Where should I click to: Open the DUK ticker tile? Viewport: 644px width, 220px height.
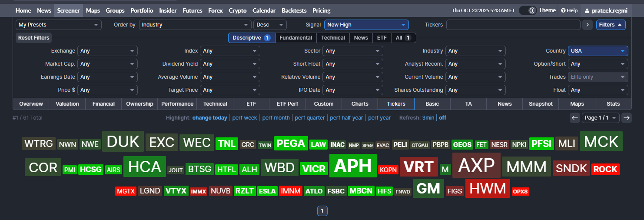click(x=123, y=141)
